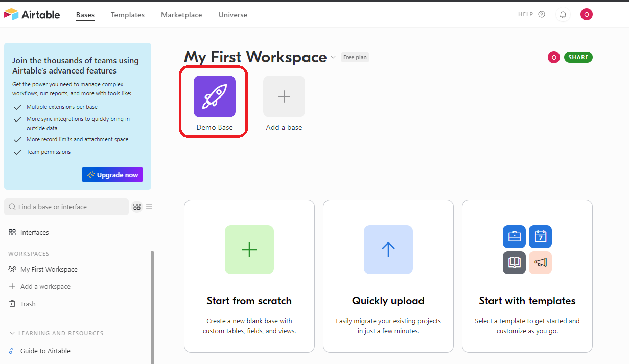This screenshot has height=364, width=629.
Task: Click the Quickly upload arrow icon
Action: [x=388, y=250]
